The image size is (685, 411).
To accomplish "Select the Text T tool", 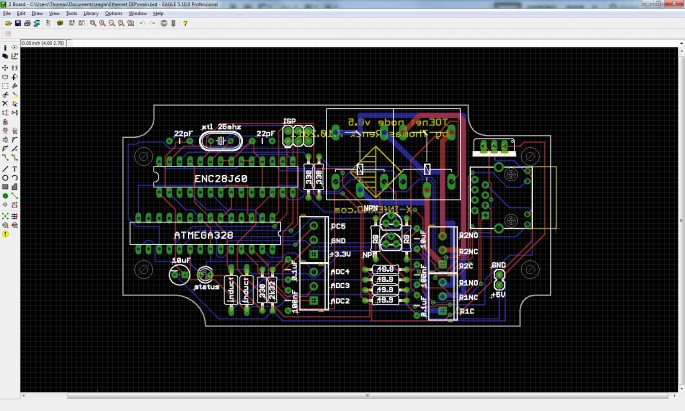I will pos(14,169).
